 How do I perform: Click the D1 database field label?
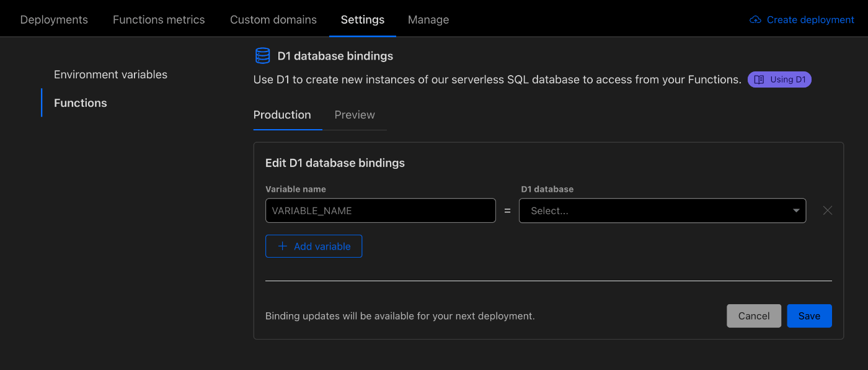pos(547,189)
